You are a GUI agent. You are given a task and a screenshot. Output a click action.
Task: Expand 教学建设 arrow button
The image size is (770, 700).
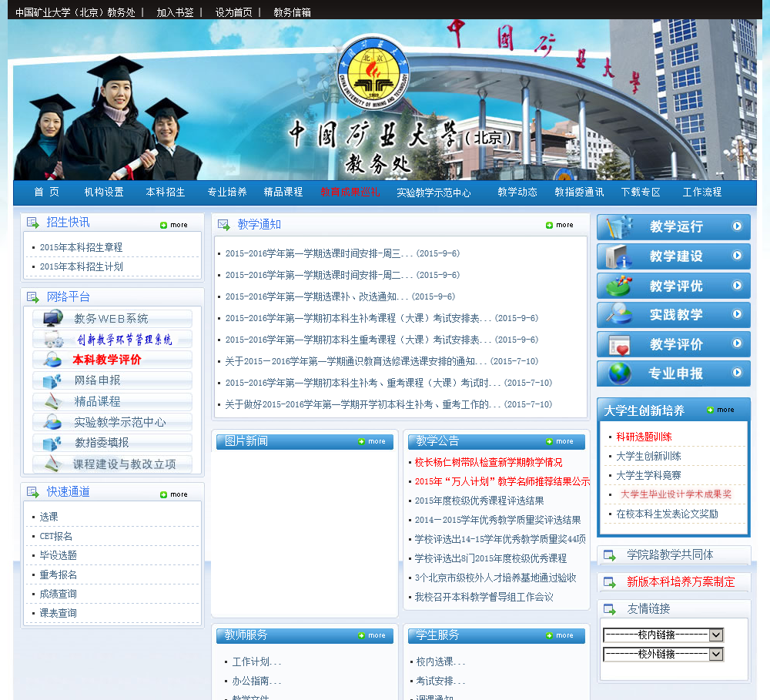pyautogui.click(x=737, y=256)
